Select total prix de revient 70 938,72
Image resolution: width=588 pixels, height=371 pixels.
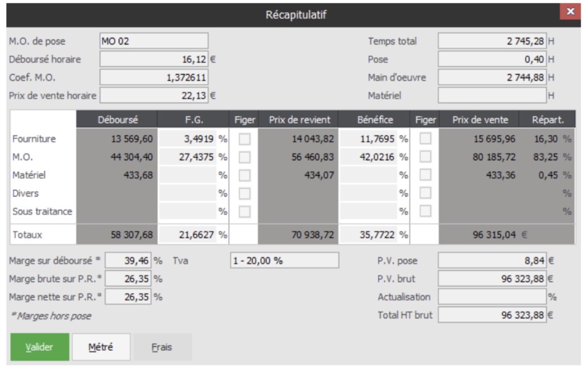click(x=313, y=235)
